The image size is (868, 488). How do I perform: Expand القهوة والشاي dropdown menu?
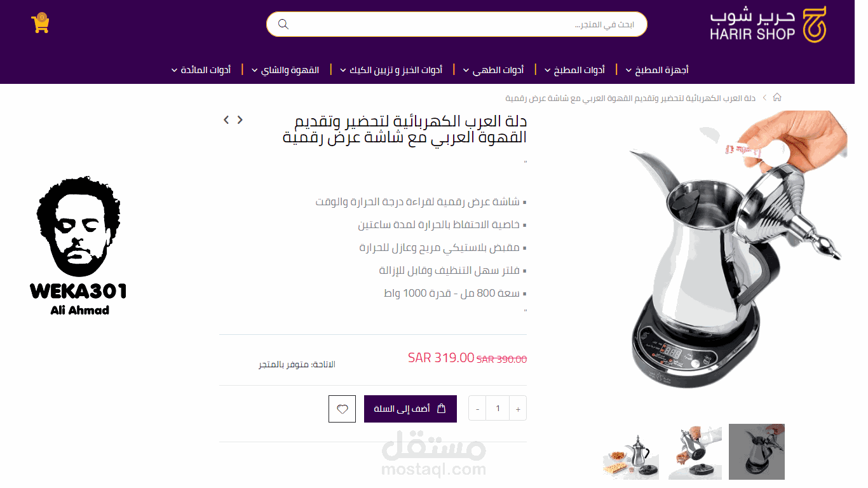tap(285, 70)
